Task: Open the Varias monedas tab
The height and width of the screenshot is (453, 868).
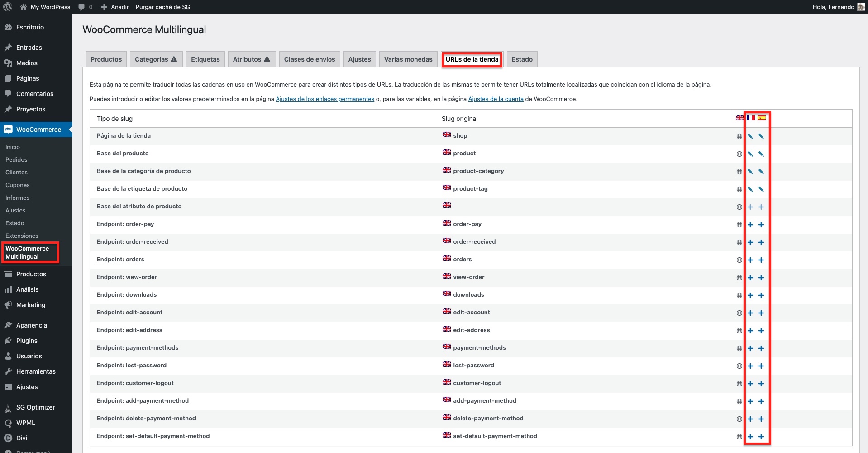Action: pos(408,59)
